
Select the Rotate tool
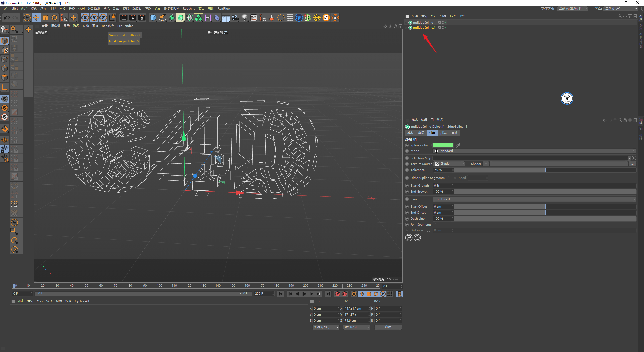[x=54, y=18]
